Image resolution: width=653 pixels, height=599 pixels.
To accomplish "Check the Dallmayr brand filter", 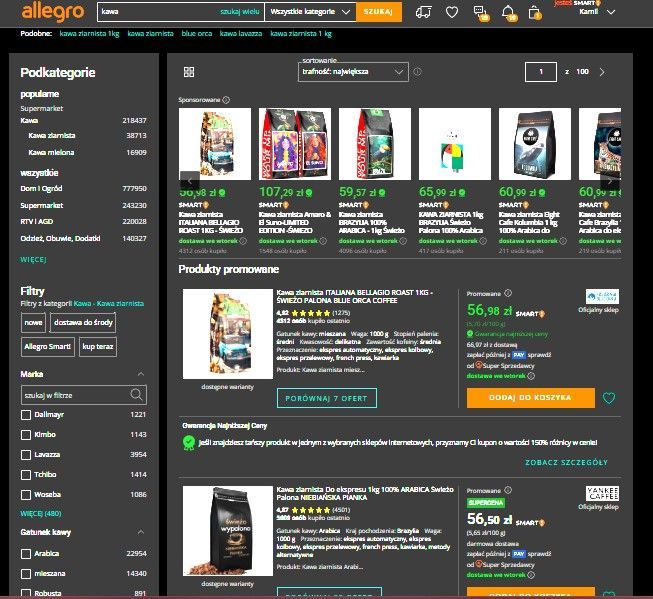I will click(26, 415).
